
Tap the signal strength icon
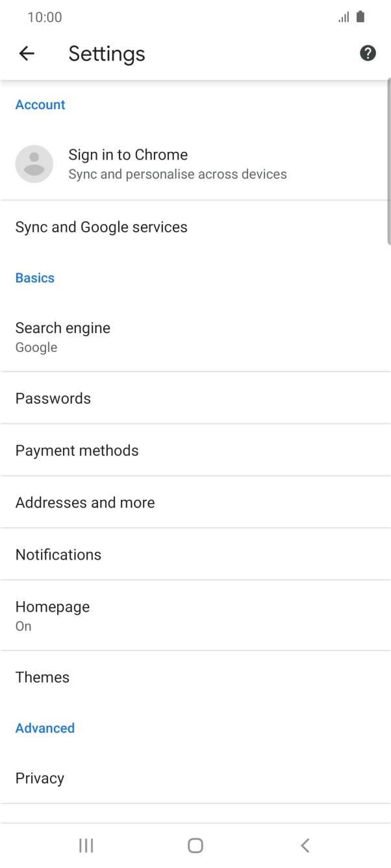click(344, 18)
